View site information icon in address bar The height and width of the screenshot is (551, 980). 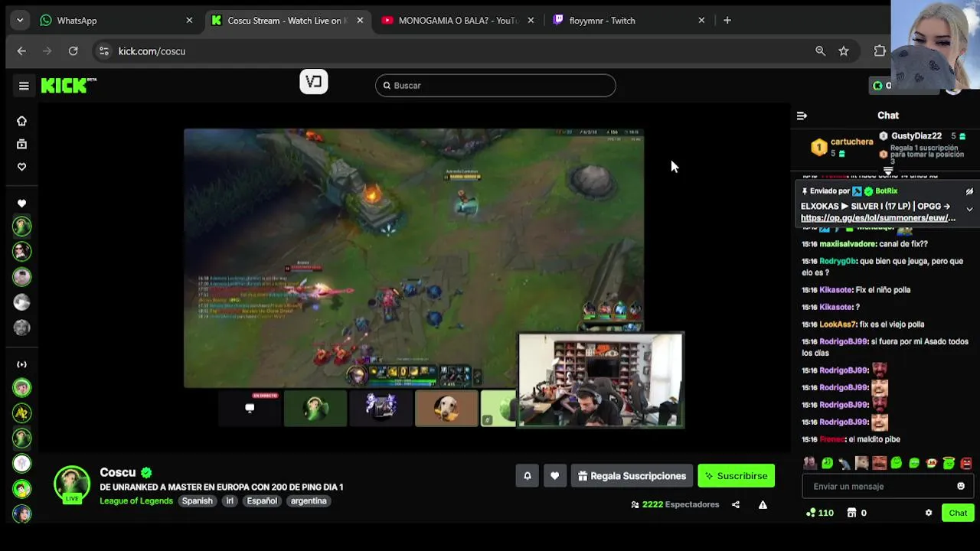(x=103, y=51)
